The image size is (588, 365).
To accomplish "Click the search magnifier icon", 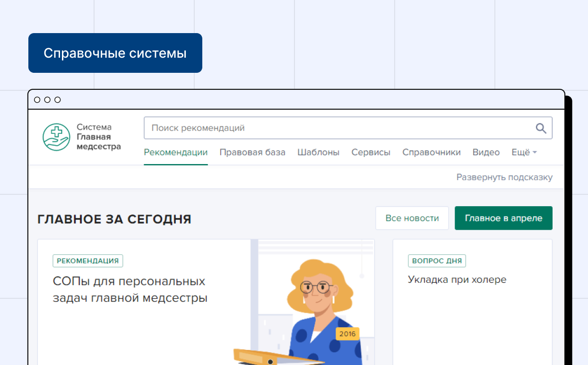I will click(541, 128).
